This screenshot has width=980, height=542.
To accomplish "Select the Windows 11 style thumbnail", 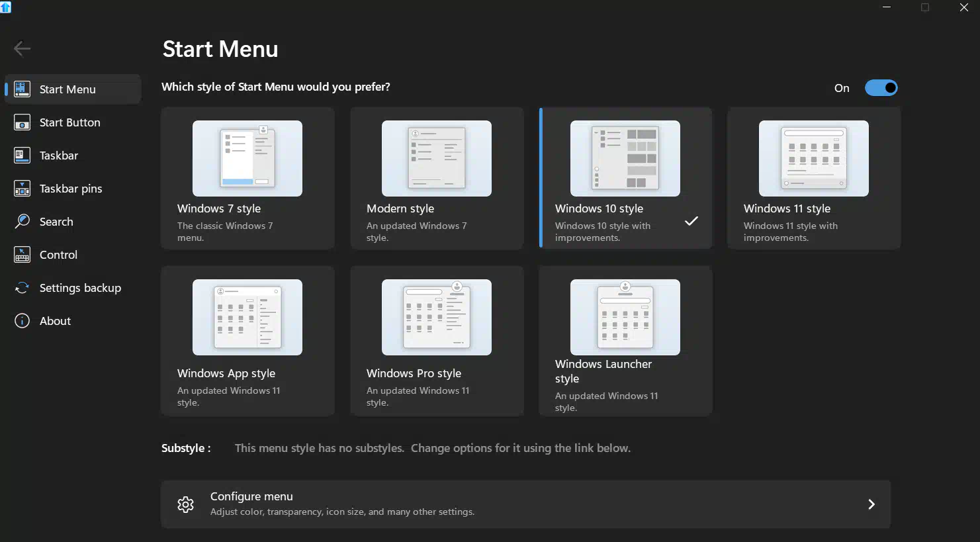I will click(x=814, y=158).
